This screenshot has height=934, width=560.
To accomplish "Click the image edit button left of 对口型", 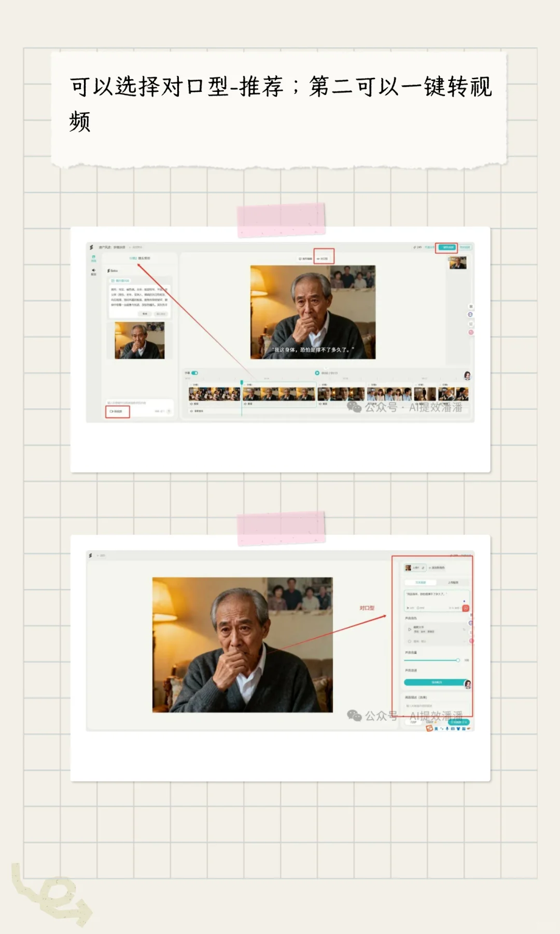I will (305, 258).
